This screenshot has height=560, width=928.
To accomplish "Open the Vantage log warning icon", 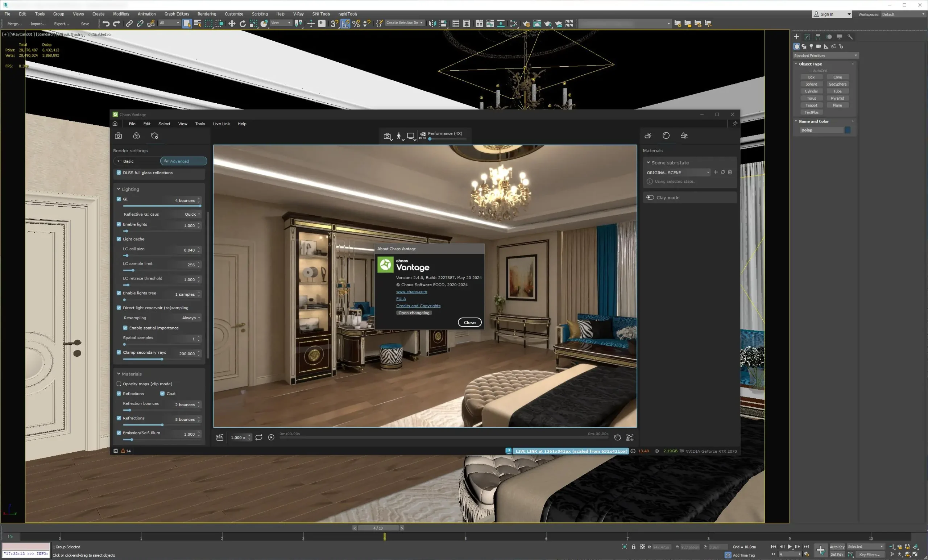I will coord(123,451).
